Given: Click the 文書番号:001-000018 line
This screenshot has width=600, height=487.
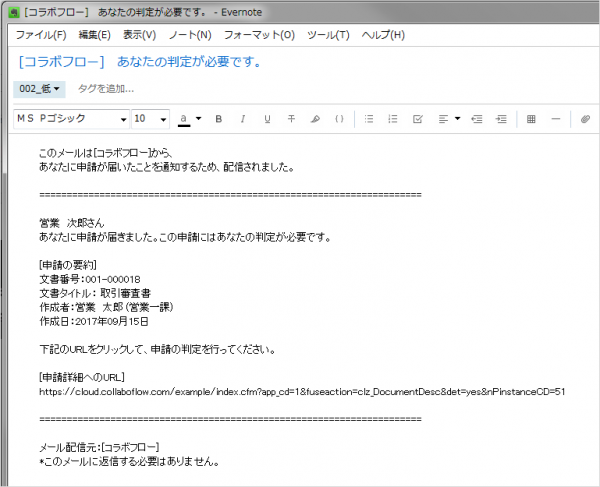Looking at the screenshot, I should pos(90,279).
